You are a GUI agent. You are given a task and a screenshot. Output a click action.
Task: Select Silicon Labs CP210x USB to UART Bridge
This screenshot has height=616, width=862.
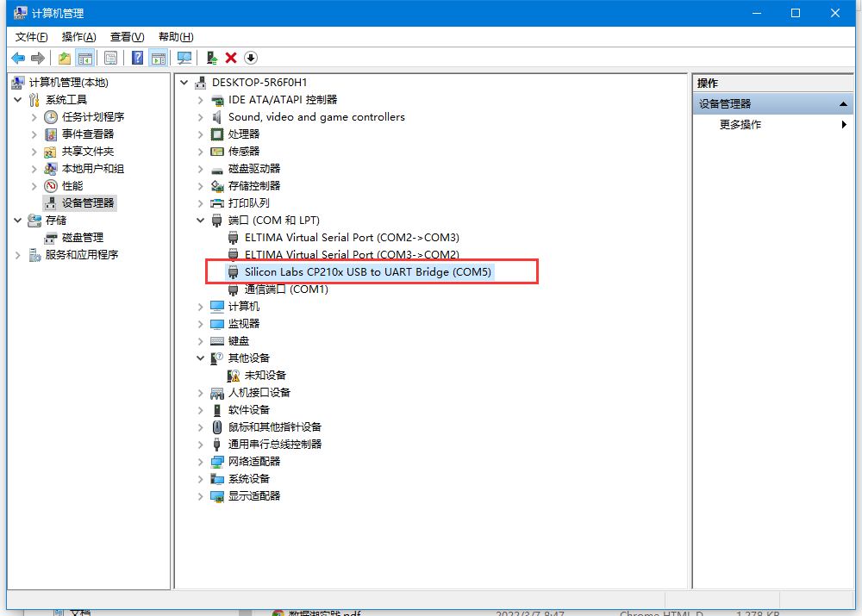click(367, 272)
